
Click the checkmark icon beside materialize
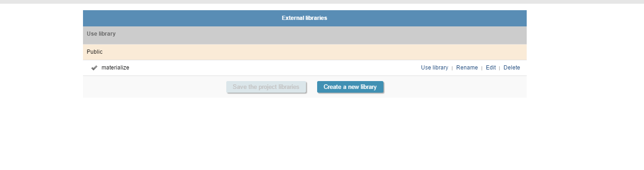click(94, 68)
